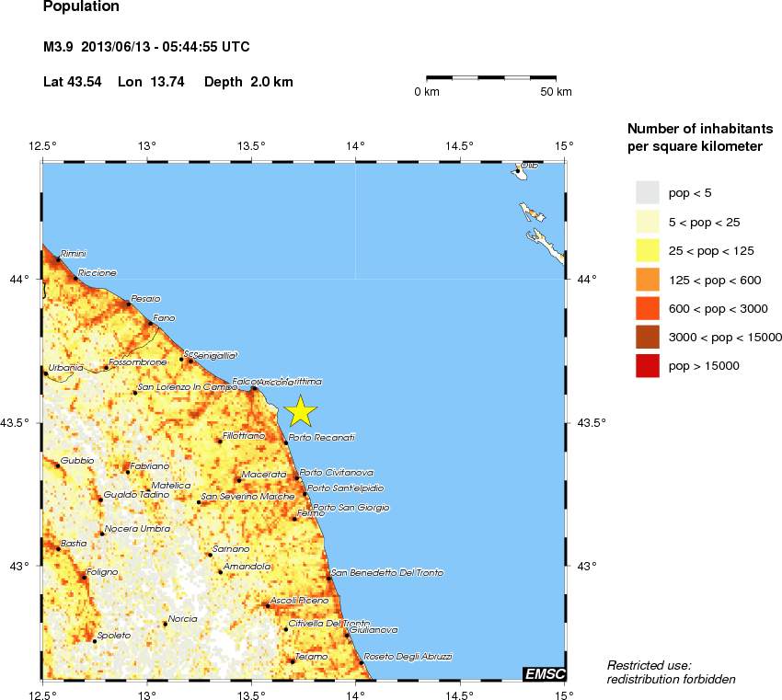Viewport: 782px width, 700px height.
Task: Click the Giulianova city label
Action: pos(374,630)
